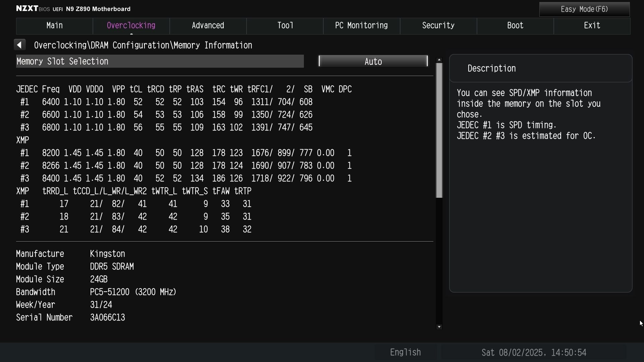The height and width of the screenshot is (362, 644).
Task: Click scrollbar down arrow in memory list
Action: click(439, 327)
